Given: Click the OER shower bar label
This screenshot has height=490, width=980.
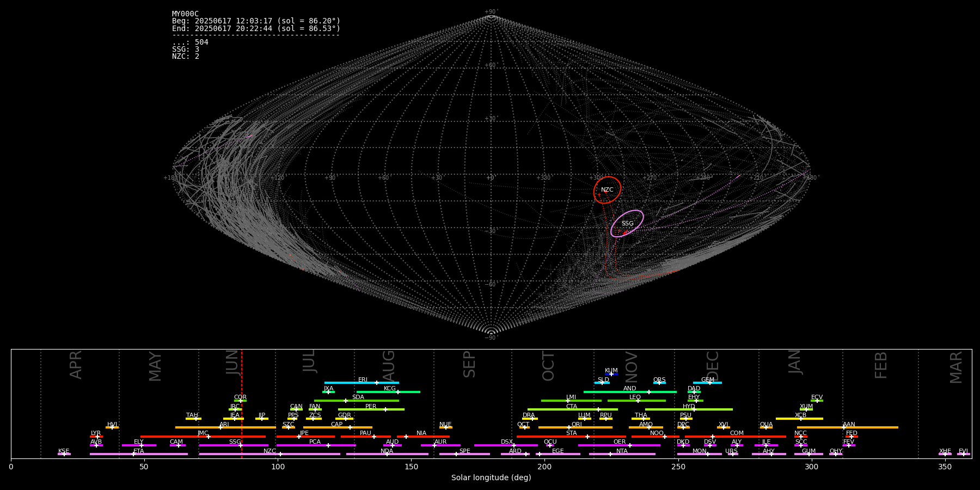Looking at the screenshot, I should click(620, 442).
